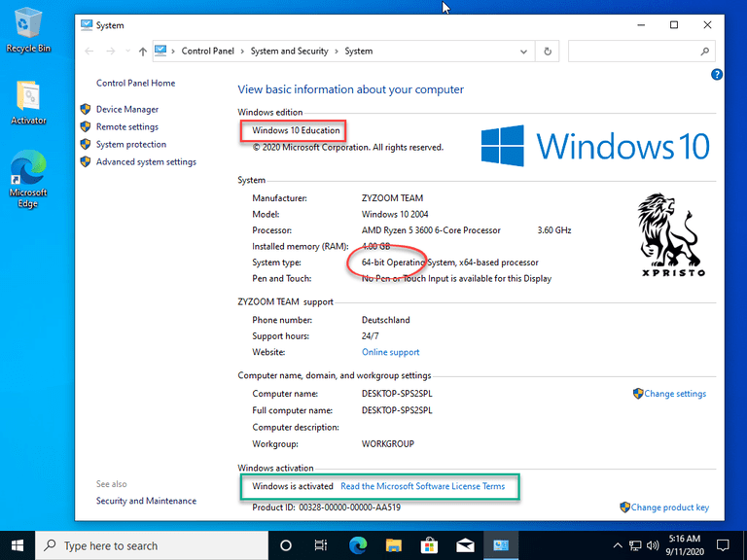747x560 pixels.
Task: Click the Windows 10 Education text
Action: pos(296,130)
